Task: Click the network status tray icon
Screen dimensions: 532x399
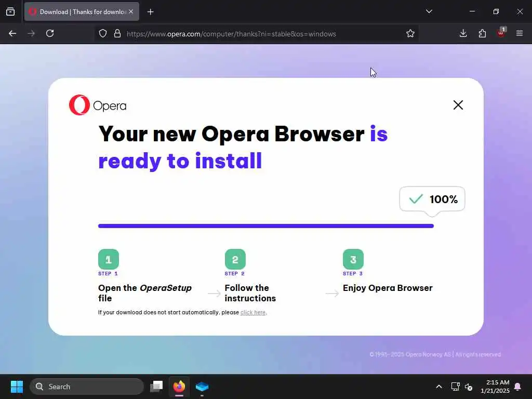Action: click(455, 387)
